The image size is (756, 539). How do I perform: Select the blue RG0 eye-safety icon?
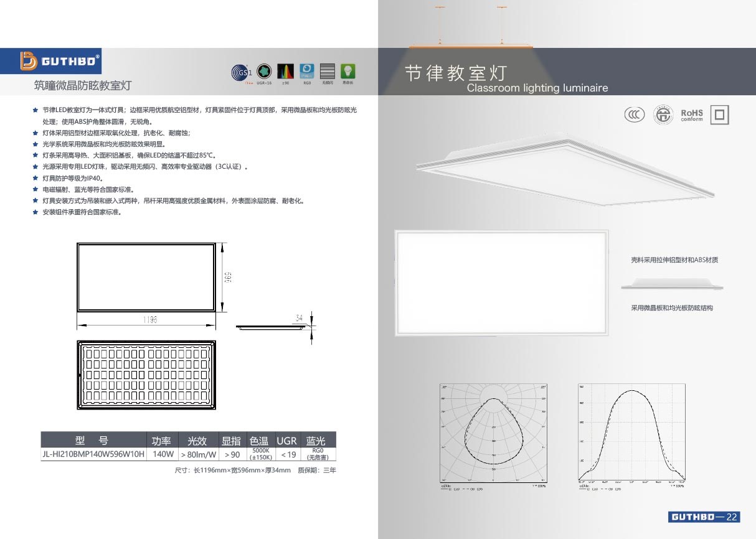[306, 70]
